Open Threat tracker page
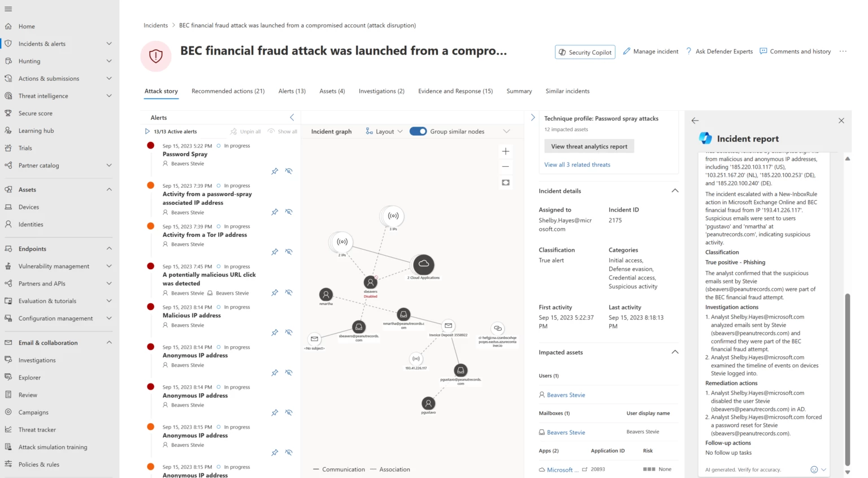The image size is (868, 478). click(37, 430)
